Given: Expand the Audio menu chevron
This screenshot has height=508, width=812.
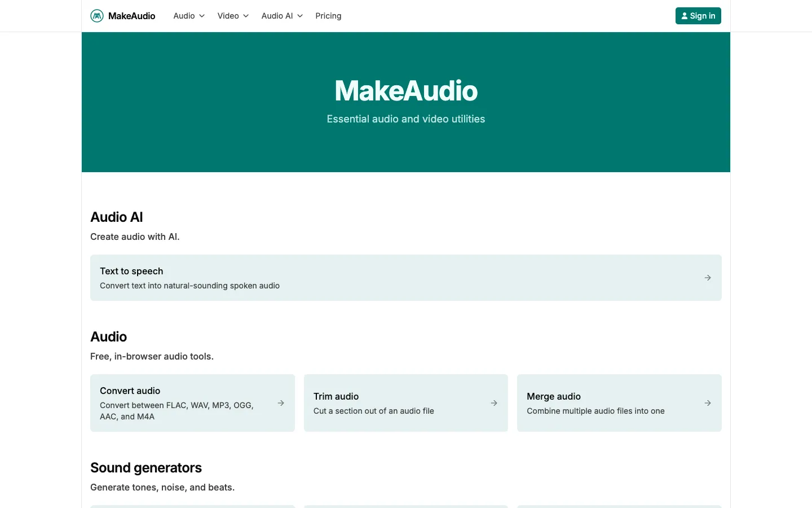Looking at the screenshot, I should tap(202, 16).
